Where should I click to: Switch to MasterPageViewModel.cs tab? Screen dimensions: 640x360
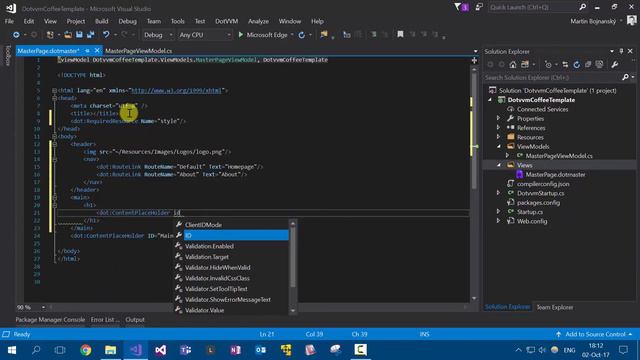[138, 51]
